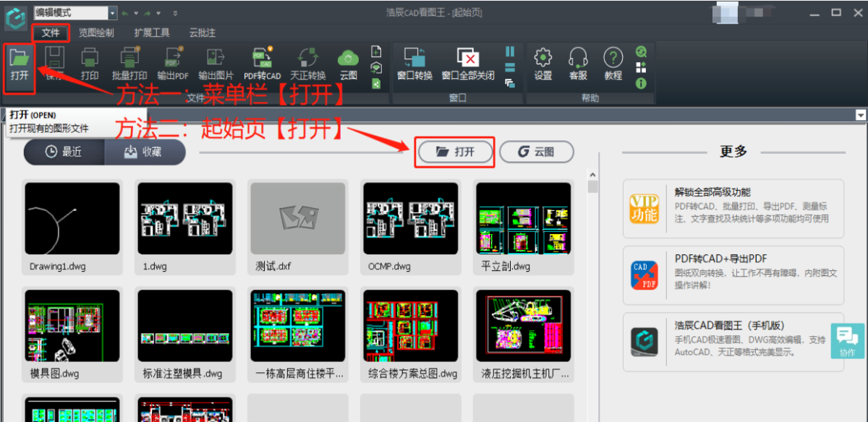This screenshot has height=422, width=868.
Task: Click the file list scrollbar thumb
Action: [592, 188]
